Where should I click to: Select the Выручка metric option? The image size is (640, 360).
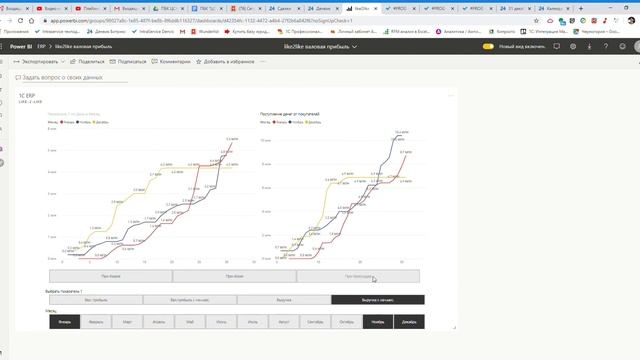pos(284,300)
